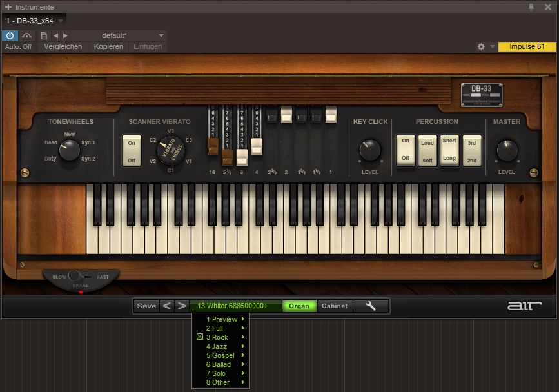The height and width of the screenshot is (392, 559).
Task: Click the AIR logo
Action: click(524, 306)
